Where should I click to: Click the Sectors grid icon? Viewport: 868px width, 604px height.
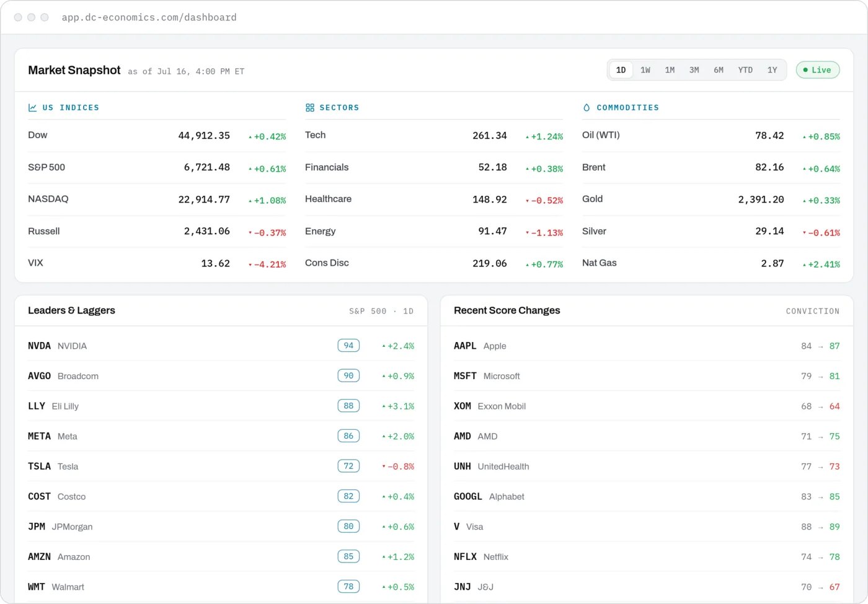tap(310, 108)
